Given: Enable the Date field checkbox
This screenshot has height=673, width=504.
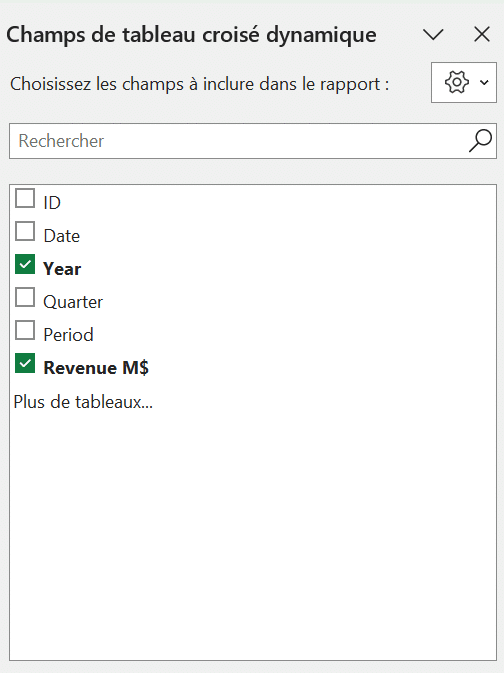Looking at the screenshot, I should [x=25, y=231].
